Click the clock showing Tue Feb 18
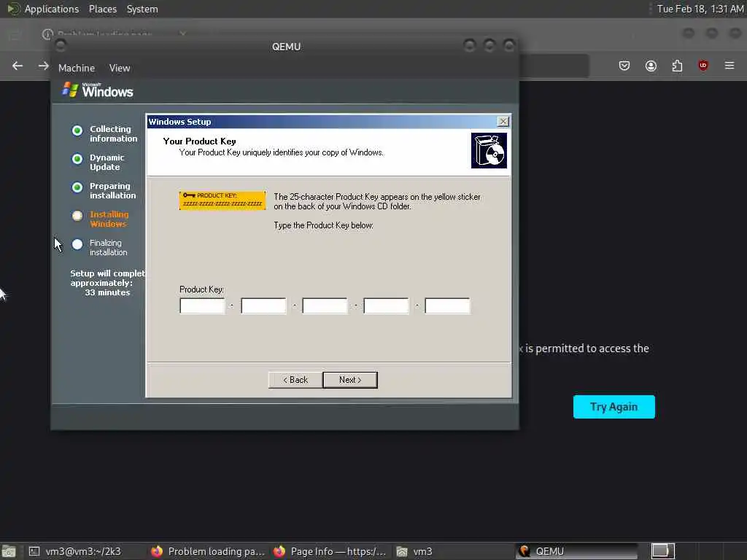This screenshot has height=560, width=747. click(700, 9)
